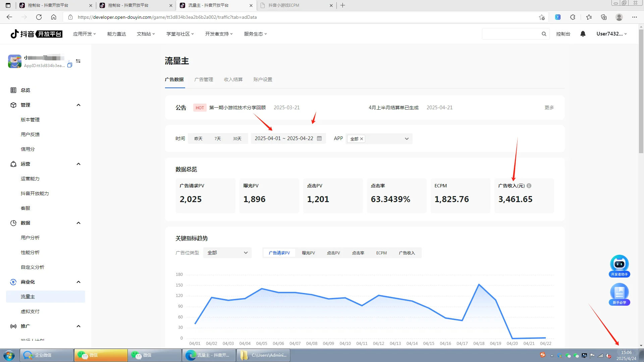The image size is (644, 362).
Task: Open the 广告位类型 全部 dropdown
Action: tap(227, 253)
